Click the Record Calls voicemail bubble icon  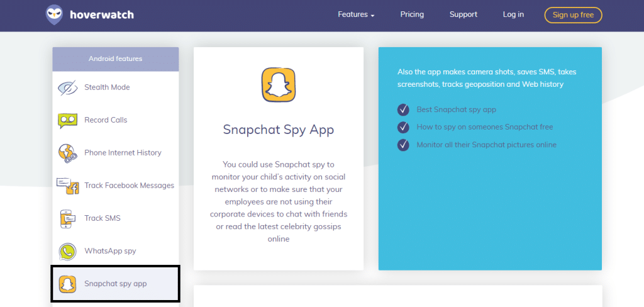68,120
